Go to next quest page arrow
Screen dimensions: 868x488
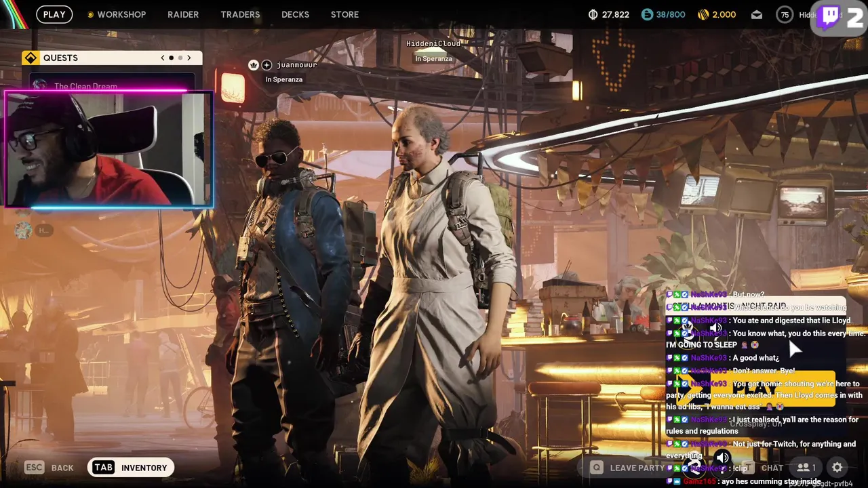[x=189, y=58]
